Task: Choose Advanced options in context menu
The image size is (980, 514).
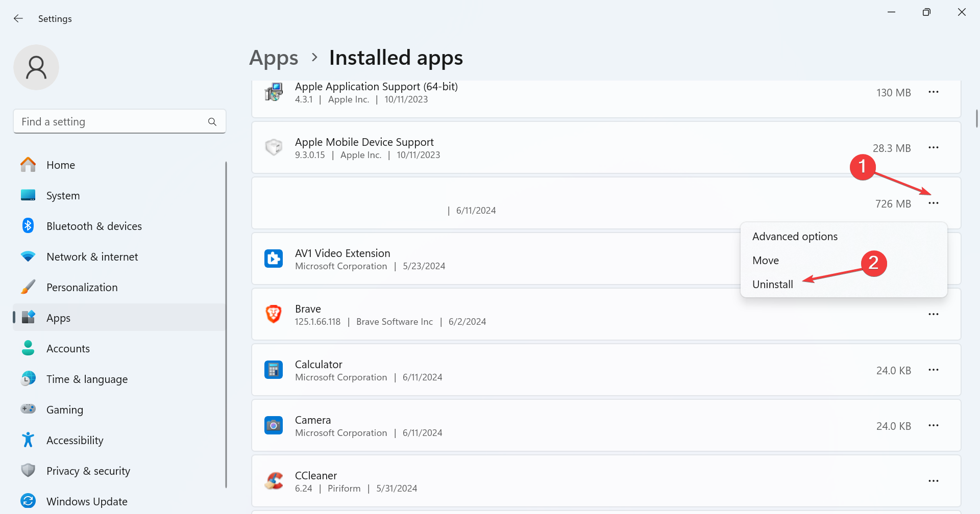Action: point(844,237)
